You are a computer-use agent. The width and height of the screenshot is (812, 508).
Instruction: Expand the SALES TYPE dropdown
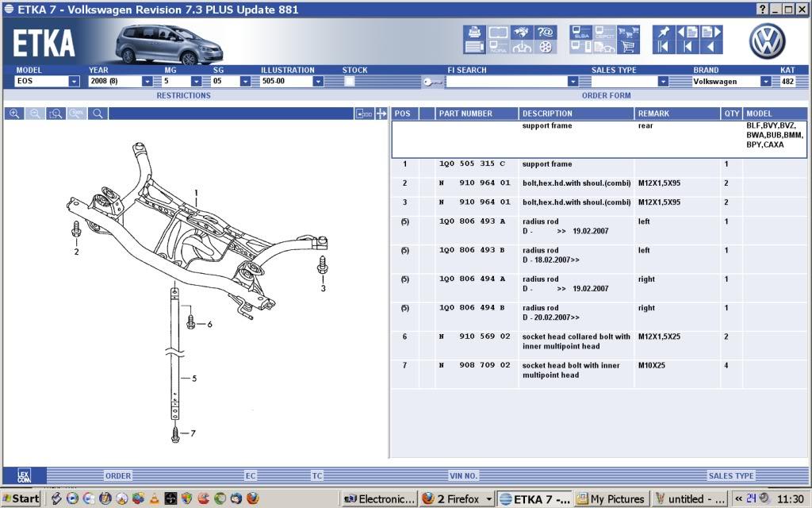(x=664, y=82)
